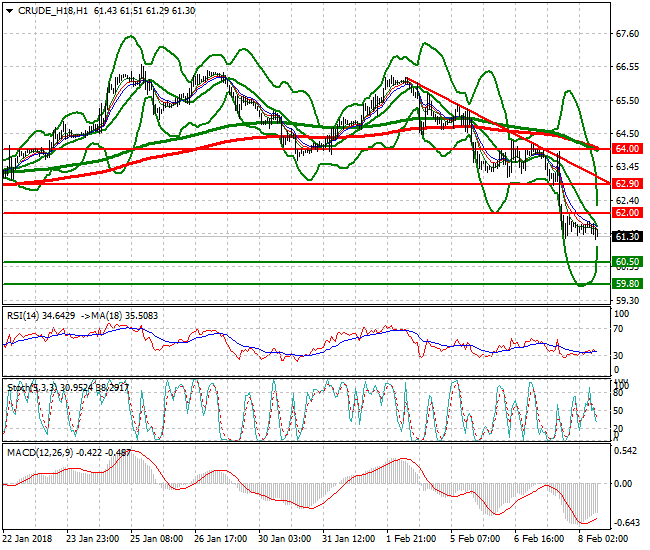Image resolution: width=650 pixels, height=550 pixels.
Task: Click the 22 Jan 2018 date label
Action: pyautogui.click(x=28, y=539)
